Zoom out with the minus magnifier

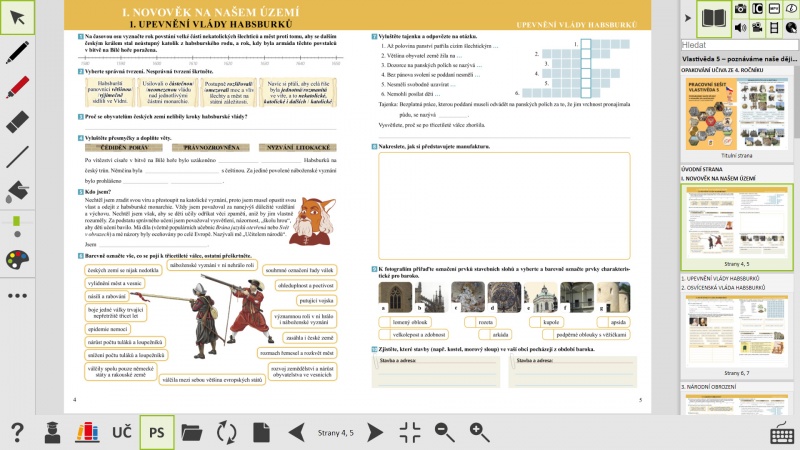point(445,432)
